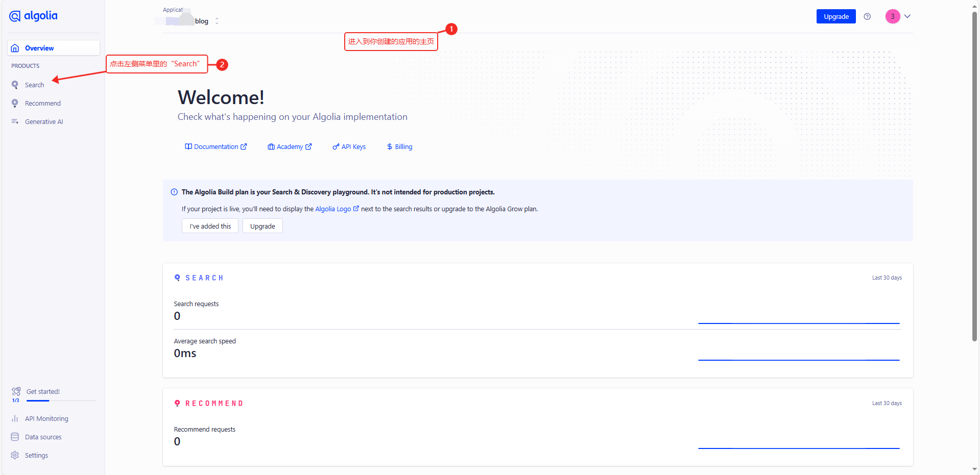
Task: Open the Academy external link
Action: [290, 146]
